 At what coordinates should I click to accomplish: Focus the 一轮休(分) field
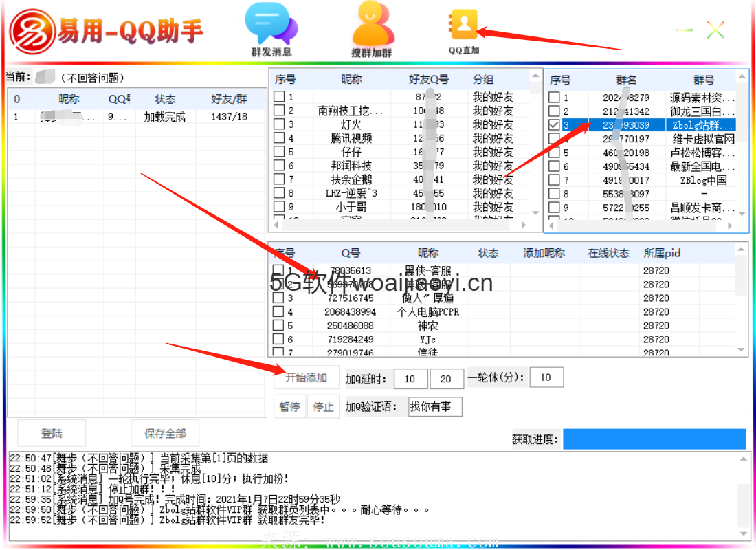pyautogui.click(x=547, y=377)
